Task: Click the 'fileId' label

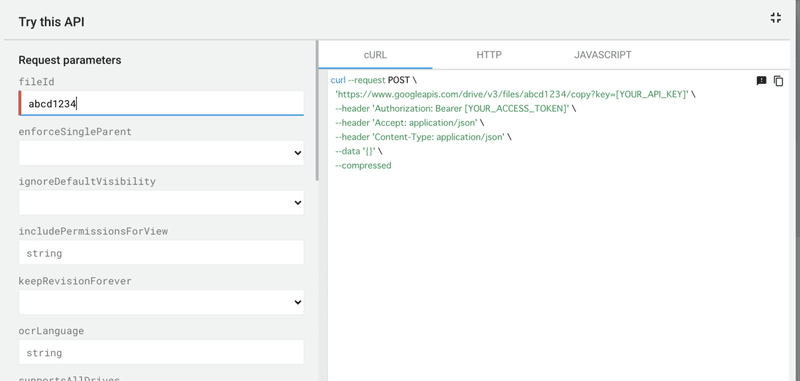Action: [x=36, y=82]
